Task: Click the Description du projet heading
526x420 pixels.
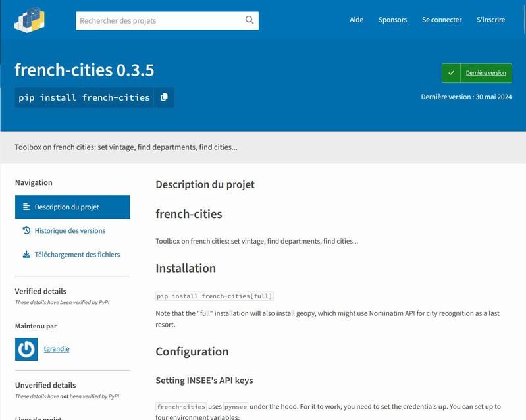Action: coord(205,184)
